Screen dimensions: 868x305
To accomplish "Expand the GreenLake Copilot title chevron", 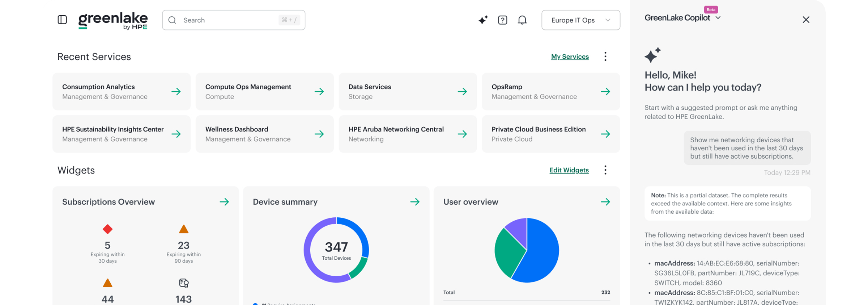I will (718, 18).
